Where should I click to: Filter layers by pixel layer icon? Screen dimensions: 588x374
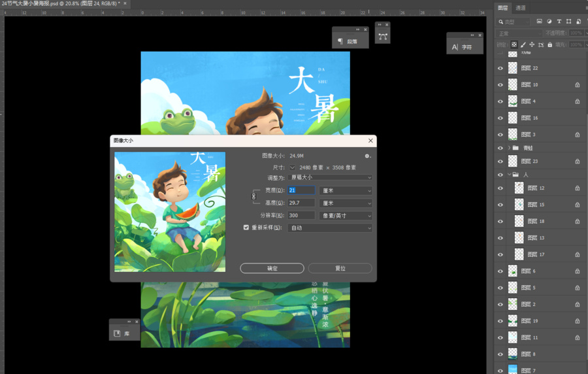(539, 22)
